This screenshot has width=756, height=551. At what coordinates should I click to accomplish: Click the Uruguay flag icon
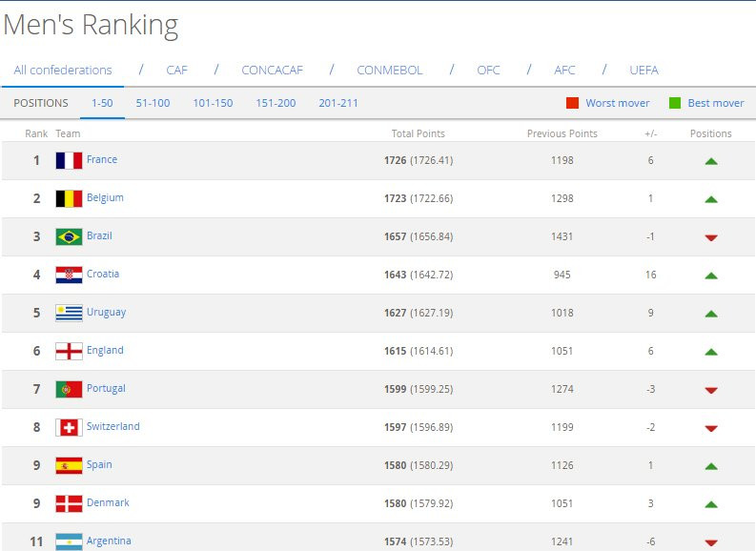pyautogui.click(x=69, y=313)
